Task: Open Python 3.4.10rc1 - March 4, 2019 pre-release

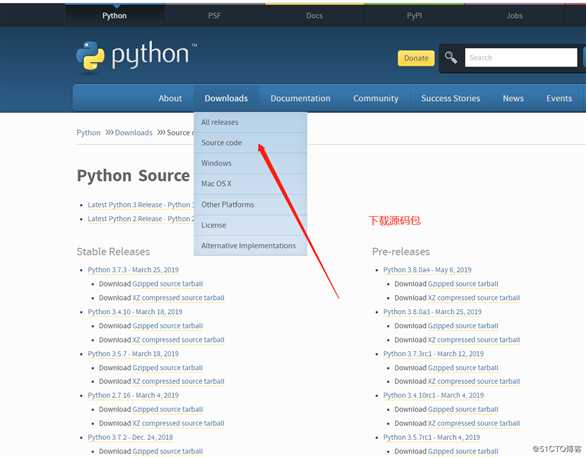Action: click(434, 395)
